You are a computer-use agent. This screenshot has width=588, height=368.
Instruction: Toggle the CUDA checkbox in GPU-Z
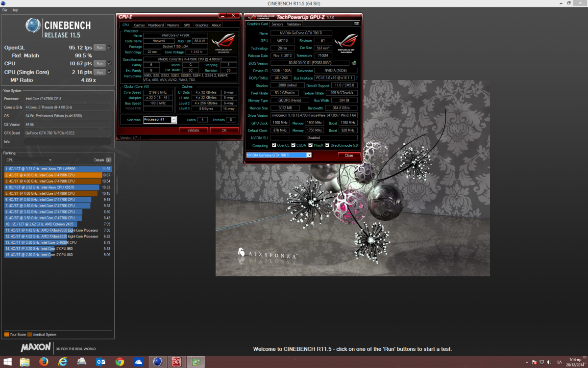pos(293,145)
